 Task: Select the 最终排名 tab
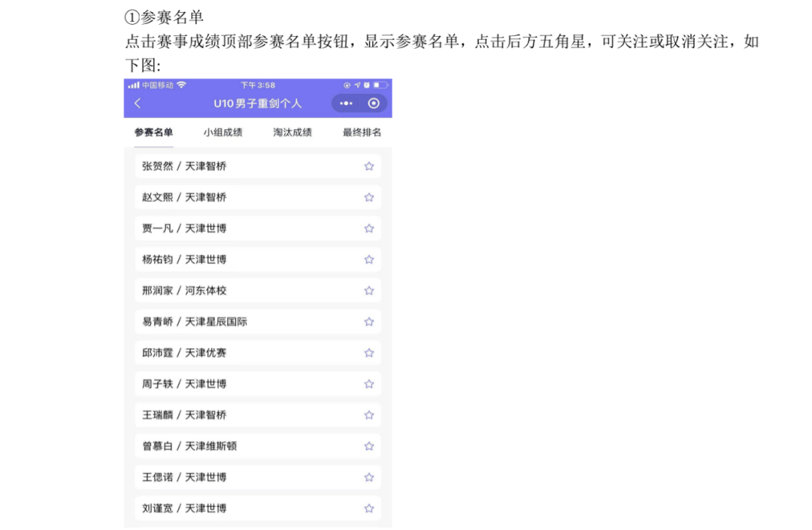click(x=362, y=130)
